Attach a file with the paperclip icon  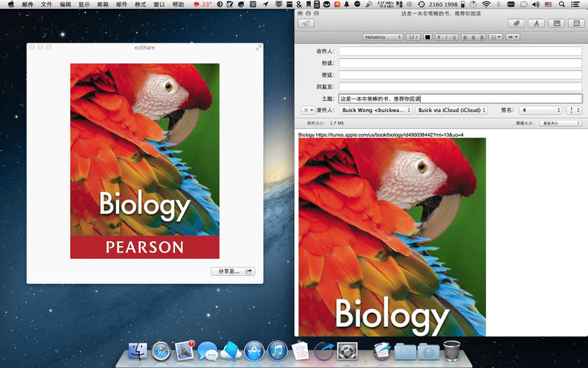coord(516,24)
